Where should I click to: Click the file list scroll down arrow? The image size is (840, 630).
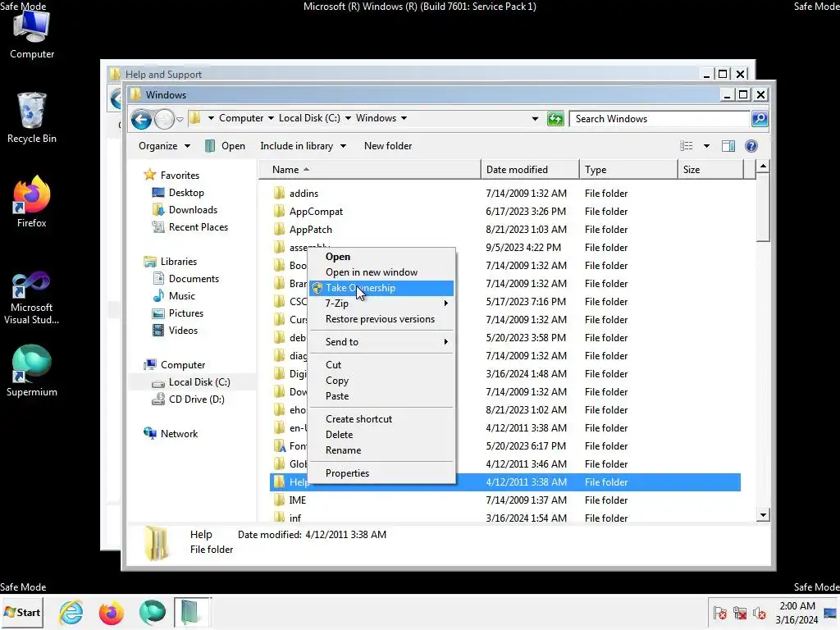(763, 515)
